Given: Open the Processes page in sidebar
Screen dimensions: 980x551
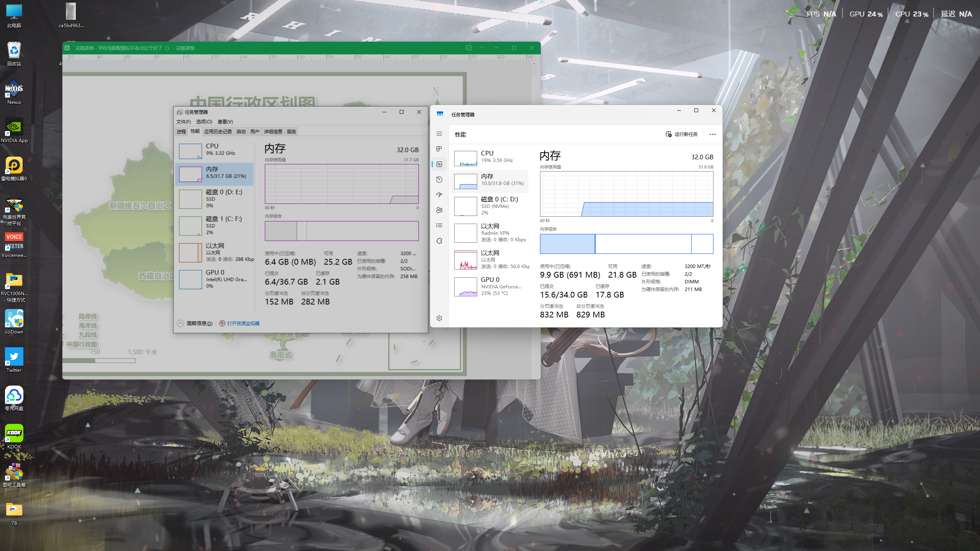Looking at the screenshot, I should click(x=439, y=149).
